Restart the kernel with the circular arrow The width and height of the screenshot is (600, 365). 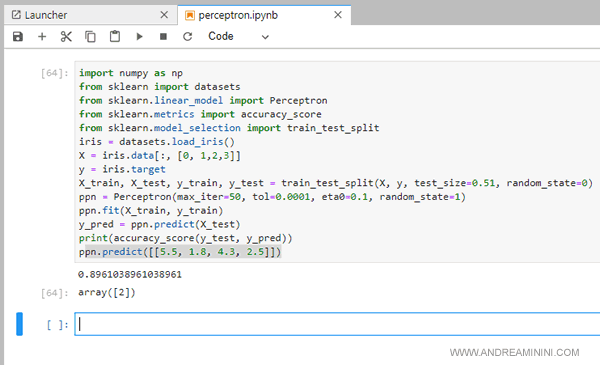[188, 37]
